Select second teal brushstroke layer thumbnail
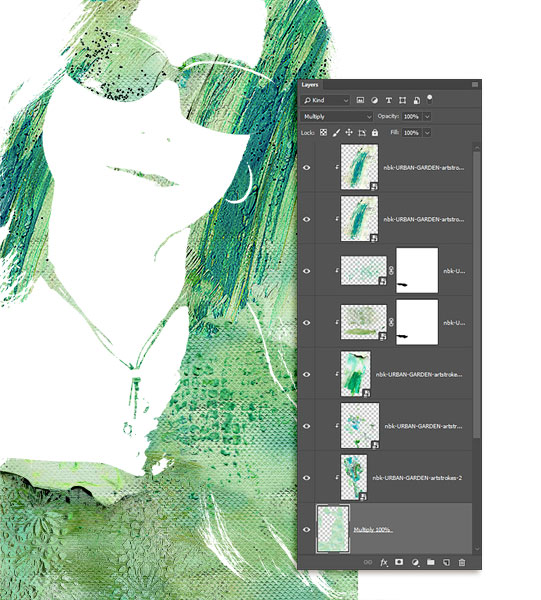This screenshot has width=541, height=600. (x=359, y=218)
